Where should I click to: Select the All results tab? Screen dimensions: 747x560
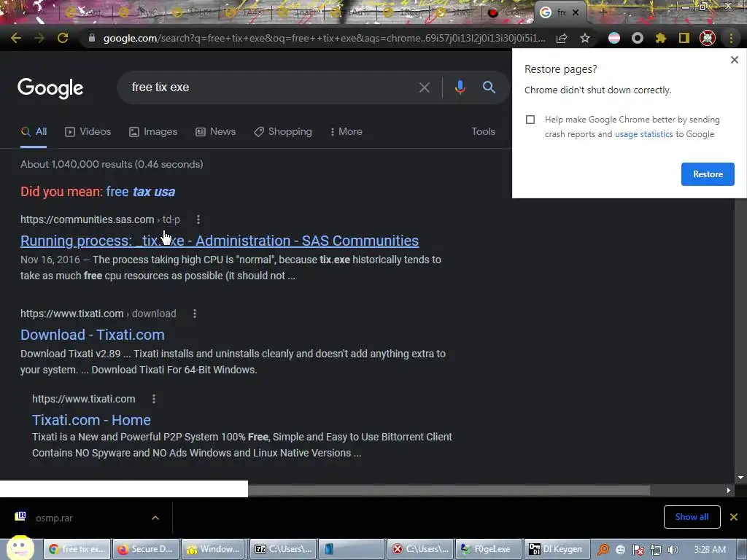pos(34,132)
